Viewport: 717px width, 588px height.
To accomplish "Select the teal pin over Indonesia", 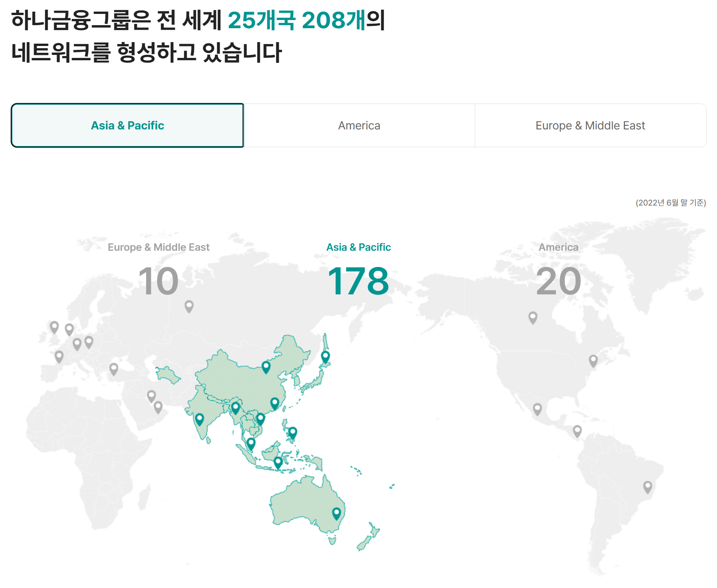I will [x=278, y=463].
